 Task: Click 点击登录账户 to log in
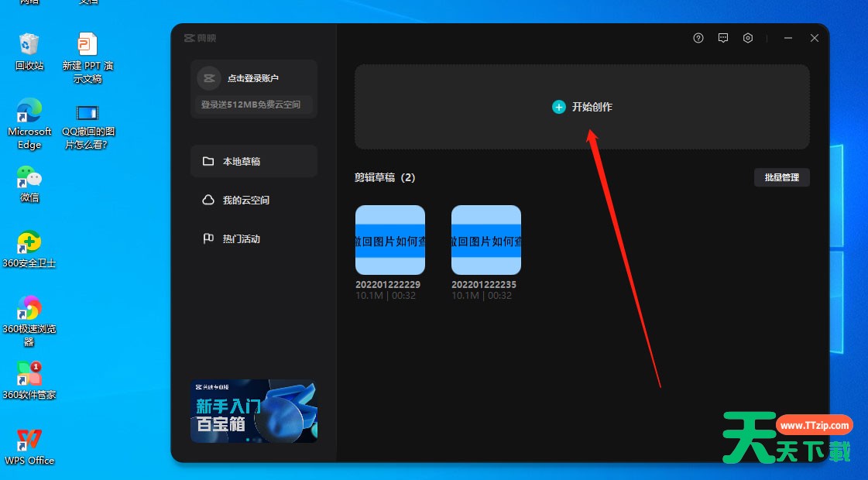[253, 78]
